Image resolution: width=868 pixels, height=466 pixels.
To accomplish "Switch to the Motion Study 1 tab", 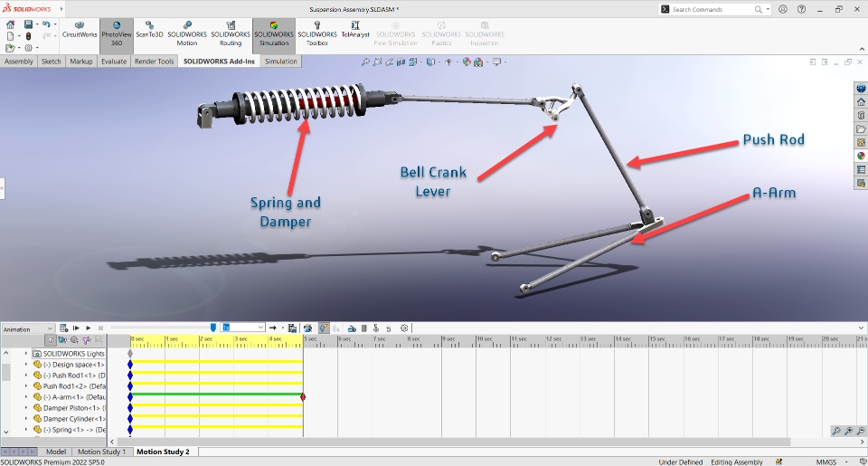I will [102, 452].
